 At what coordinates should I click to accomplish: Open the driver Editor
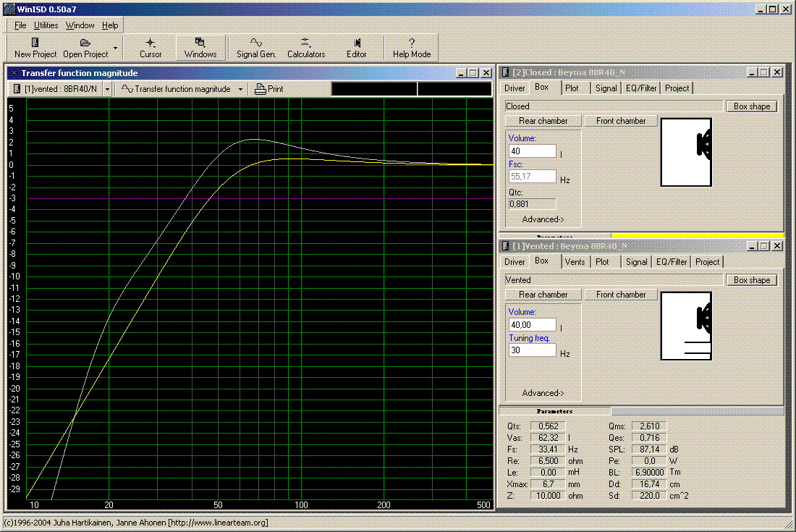tap(356, 48)
